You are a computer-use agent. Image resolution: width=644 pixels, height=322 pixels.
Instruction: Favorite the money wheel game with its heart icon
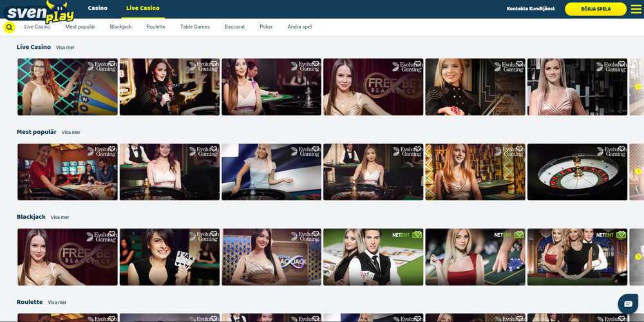coord(111,64)
